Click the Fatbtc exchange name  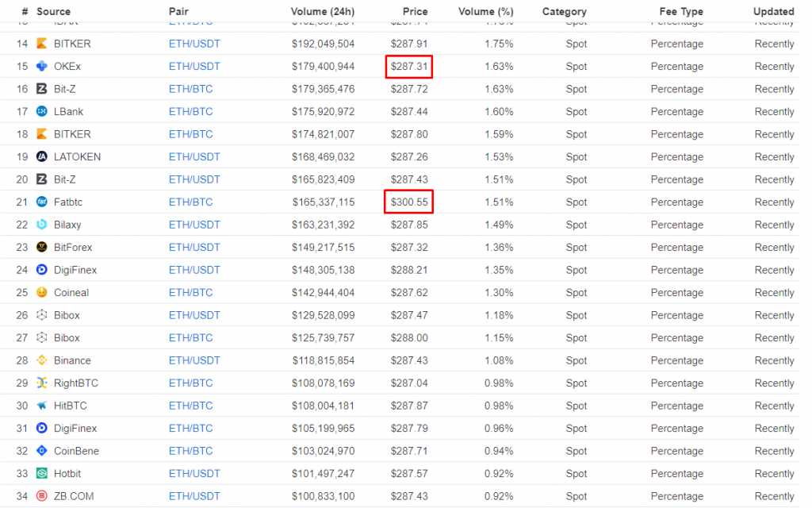[68, 202]
